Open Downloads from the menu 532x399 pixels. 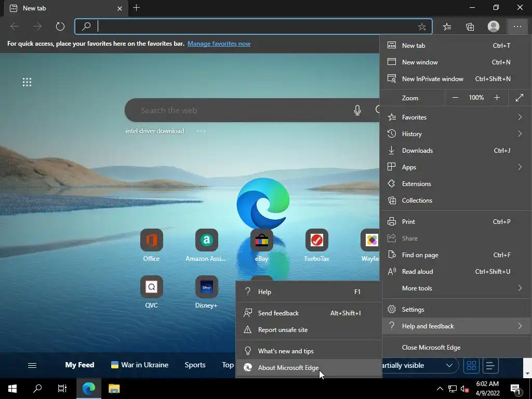click(456, 150)
